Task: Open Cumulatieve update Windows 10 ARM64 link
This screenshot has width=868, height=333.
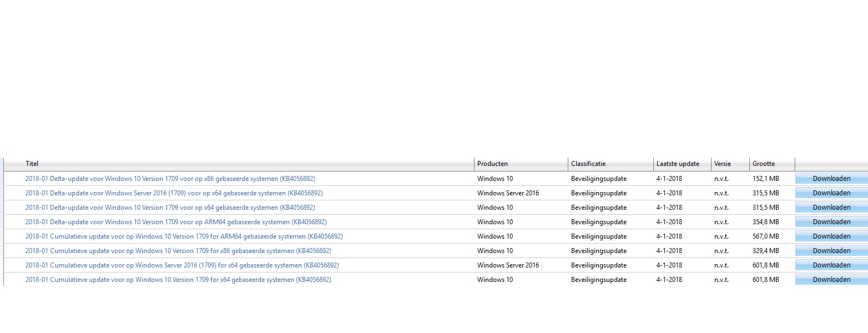Action: [x=184, y=236]
